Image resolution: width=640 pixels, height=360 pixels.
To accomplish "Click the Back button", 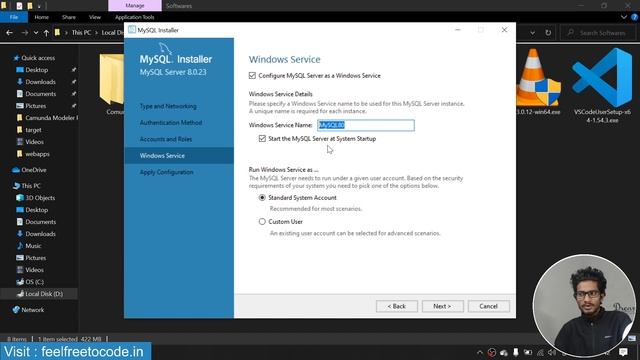I will (x=397, y=306).
